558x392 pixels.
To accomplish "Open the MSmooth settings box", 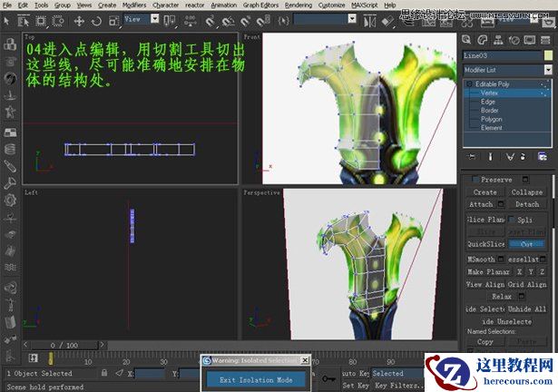I will click(501, 259).
